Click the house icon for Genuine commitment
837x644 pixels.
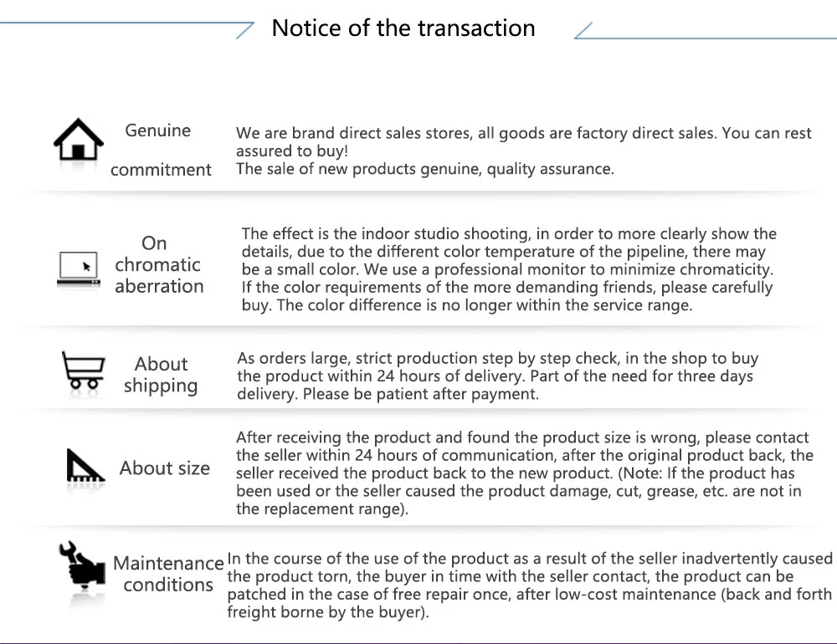[79, 140]
